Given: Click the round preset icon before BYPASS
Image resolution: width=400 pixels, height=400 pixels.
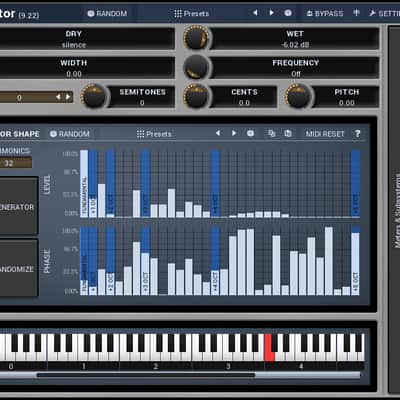Looking at the screenshot, I should point(288,13).
